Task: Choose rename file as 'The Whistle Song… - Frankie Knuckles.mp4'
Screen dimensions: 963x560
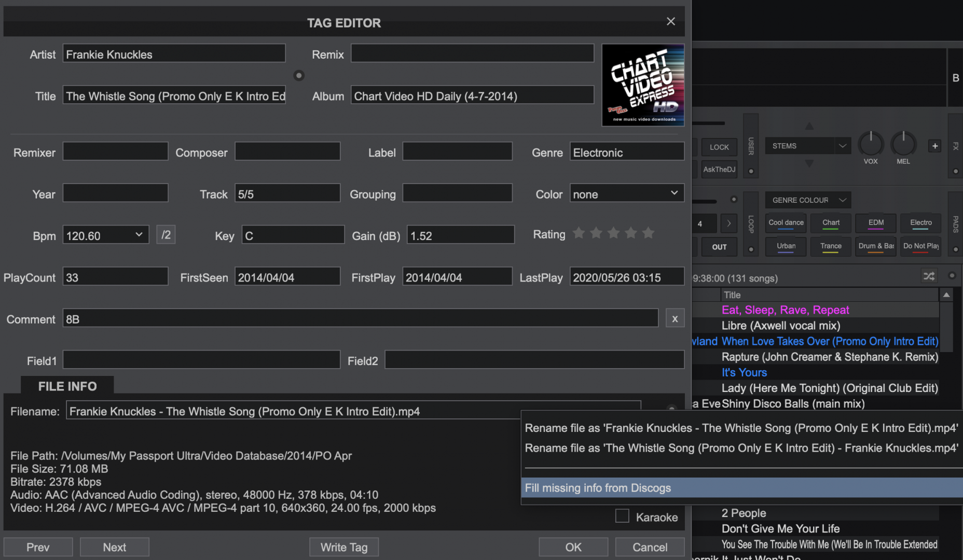Action: [x=741, y=448]
